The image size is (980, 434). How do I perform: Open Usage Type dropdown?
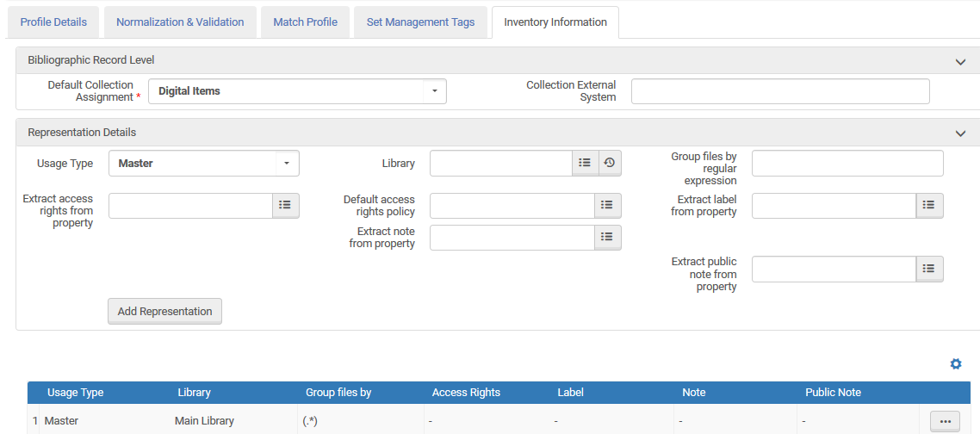[x=204, y=164]
